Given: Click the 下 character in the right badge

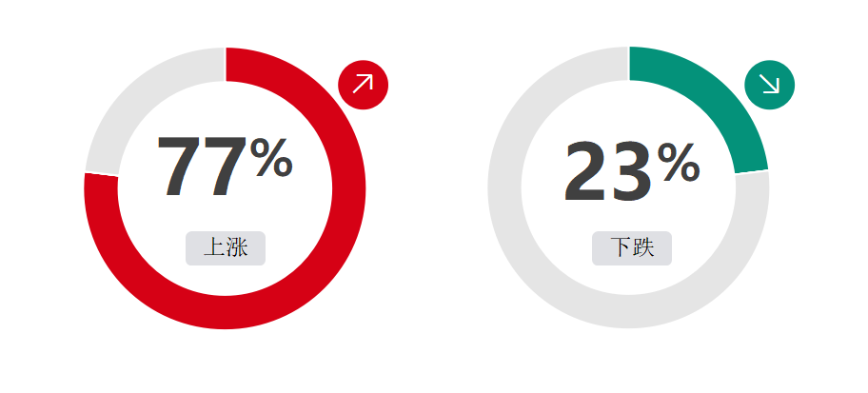Looking at the screenshot, I should click(x=621, y=247).
